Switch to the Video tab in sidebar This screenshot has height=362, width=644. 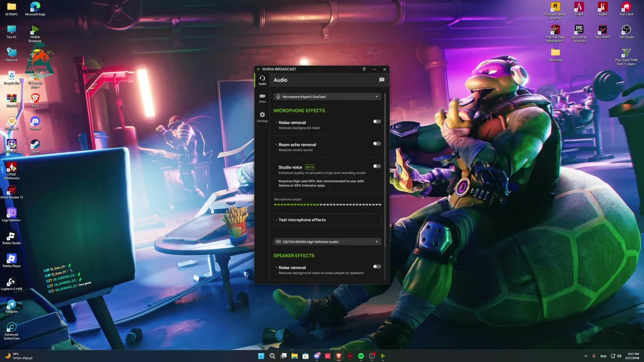(262, 98)
